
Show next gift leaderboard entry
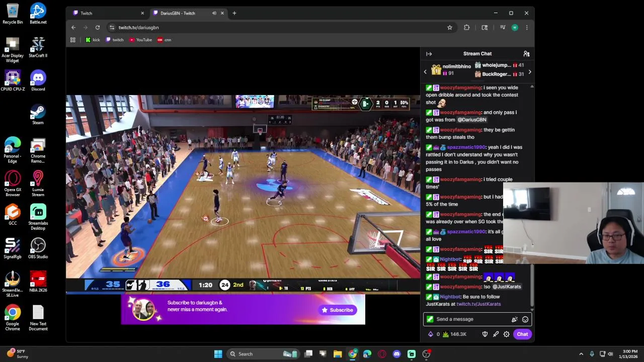(529, 72)
